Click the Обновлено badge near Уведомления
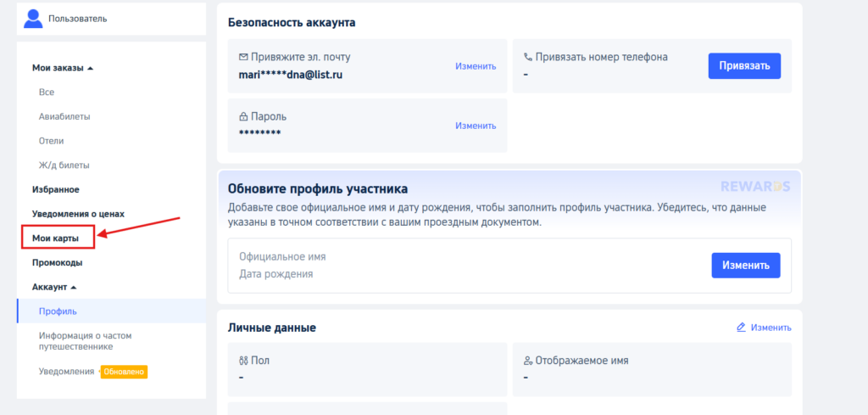The width and height of the screenshot is (868, 415). tap(125, 372)
